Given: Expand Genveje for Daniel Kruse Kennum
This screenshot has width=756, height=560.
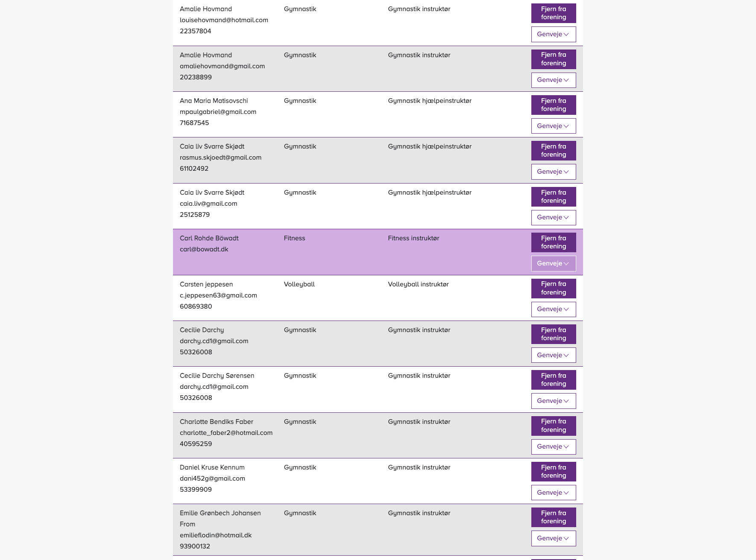Looking at the screenshot, I should click(x=554, y=493).
